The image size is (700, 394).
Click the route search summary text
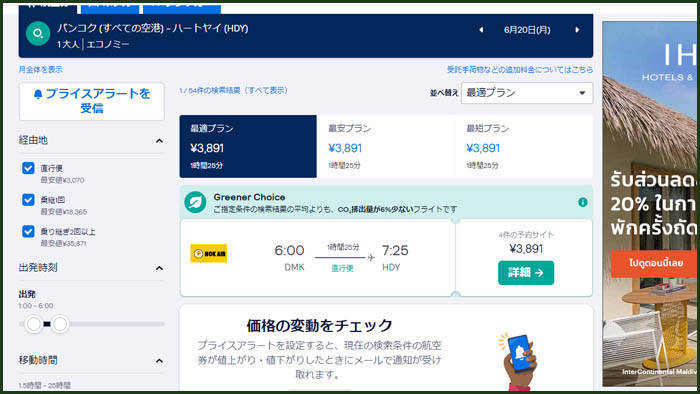153,28
